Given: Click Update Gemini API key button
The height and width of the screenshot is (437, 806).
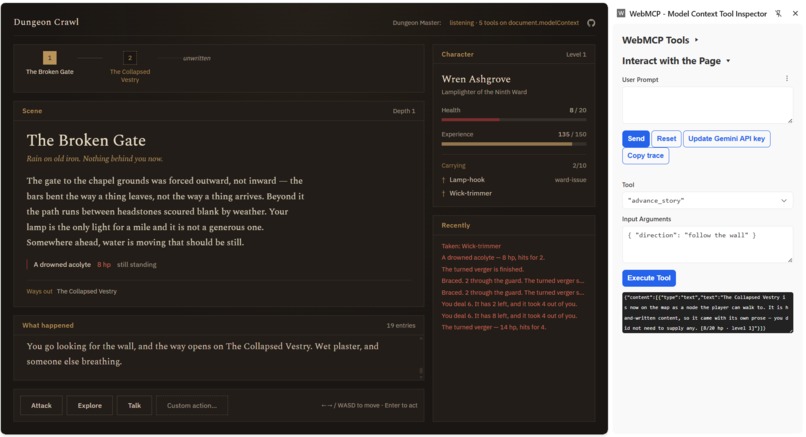Looking at the screenshot, I should coord(726,139).
